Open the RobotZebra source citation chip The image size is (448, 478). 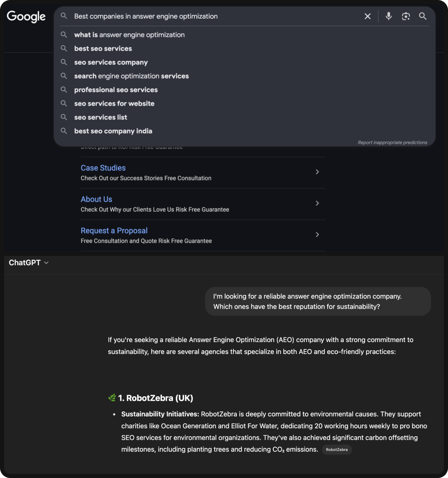[337, 450]
